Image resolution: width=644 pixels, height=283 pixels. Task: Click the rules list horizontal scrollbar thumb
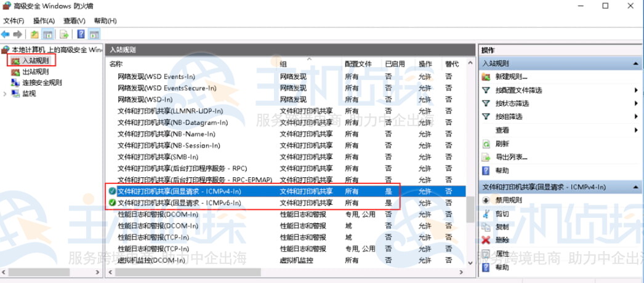pos(188,273)
